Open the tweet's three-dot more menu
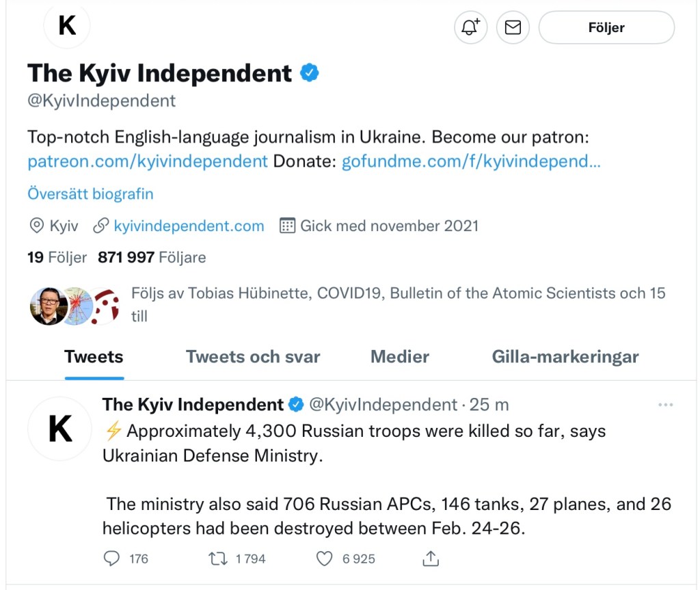The width and height of the screenshot is (700, 590). tap(665, 405)
